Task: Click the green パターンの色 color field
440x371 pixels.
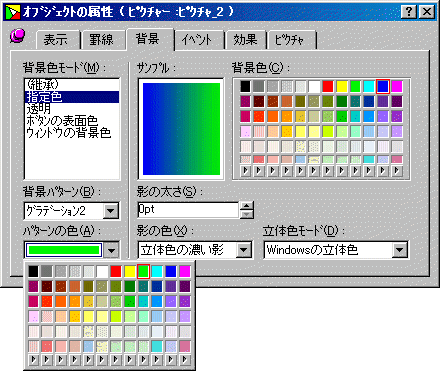Action: pyautogui.click(x=64, y=250)
